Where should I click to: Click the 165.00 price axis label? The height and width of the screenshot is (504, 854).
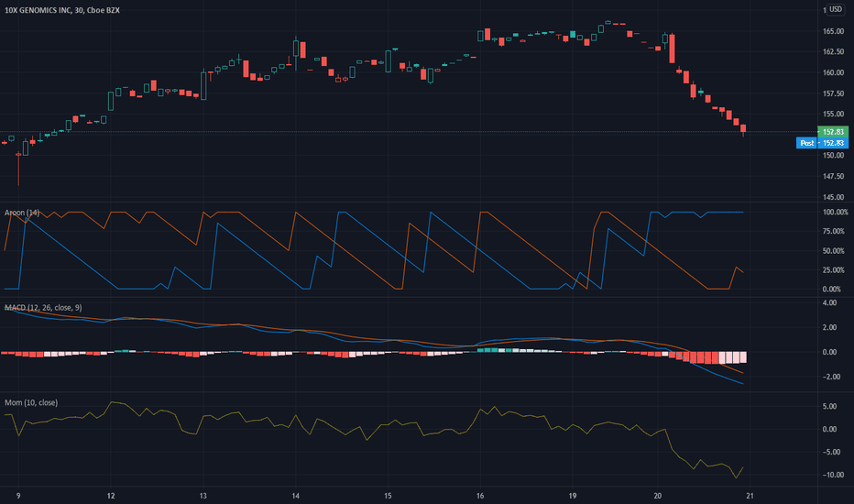point(833,31)
